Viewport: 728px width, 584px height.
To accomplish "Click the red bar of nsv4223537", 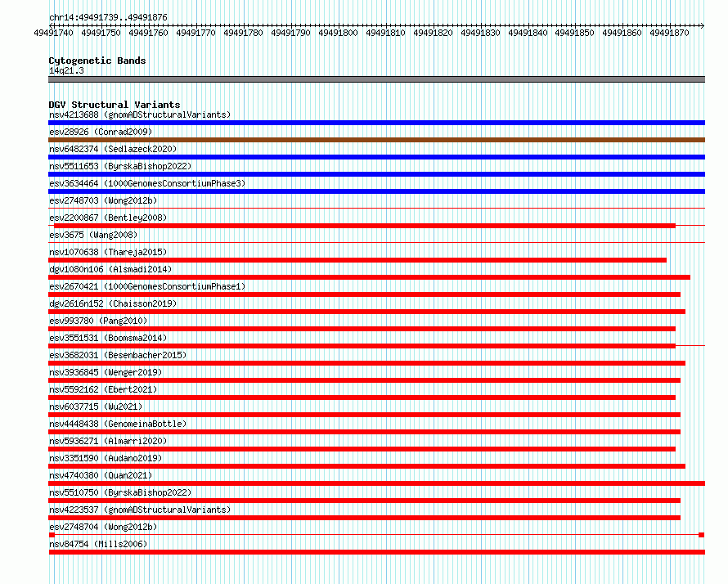I will coord(365,518).
